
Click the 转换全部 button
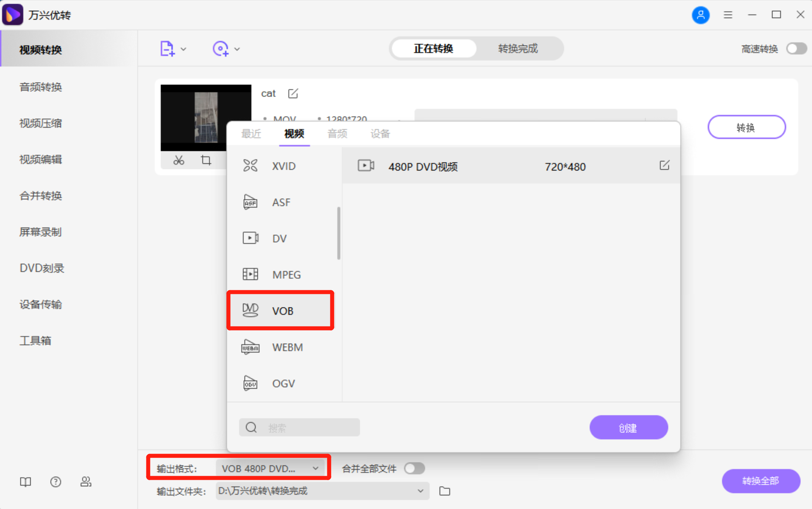(x=760, y=481)
